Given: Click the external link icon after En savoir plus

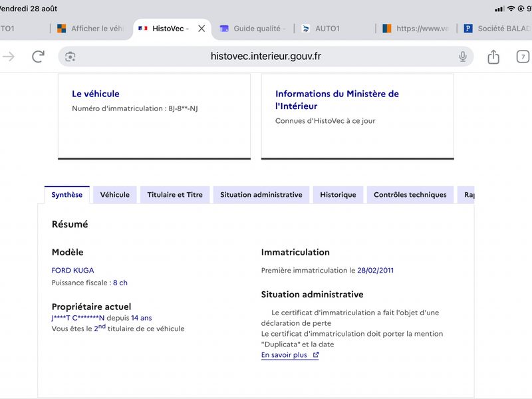Looking at the screenshot, I should (x=316, y=355).
